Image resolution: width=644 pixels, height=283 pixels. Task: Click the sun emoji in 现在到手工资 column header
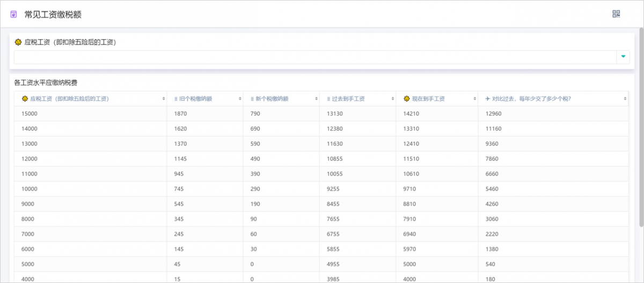(407, 99)
